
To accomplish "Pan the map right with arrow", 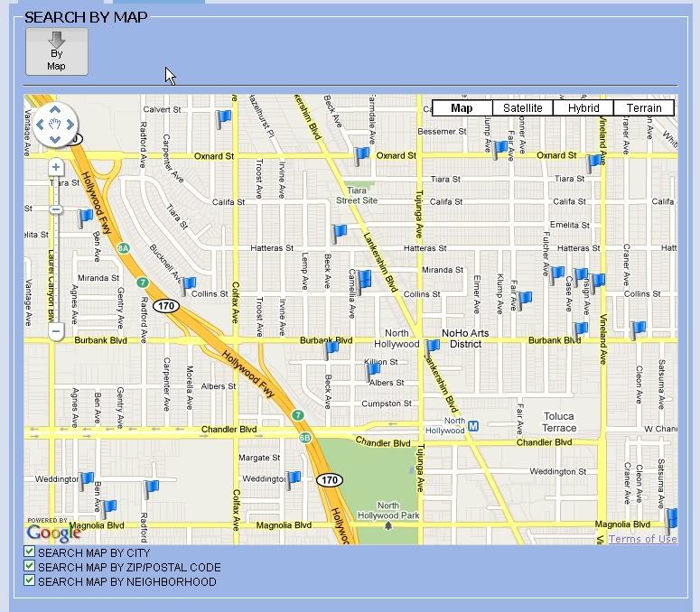I will click(x=70, y=125).
